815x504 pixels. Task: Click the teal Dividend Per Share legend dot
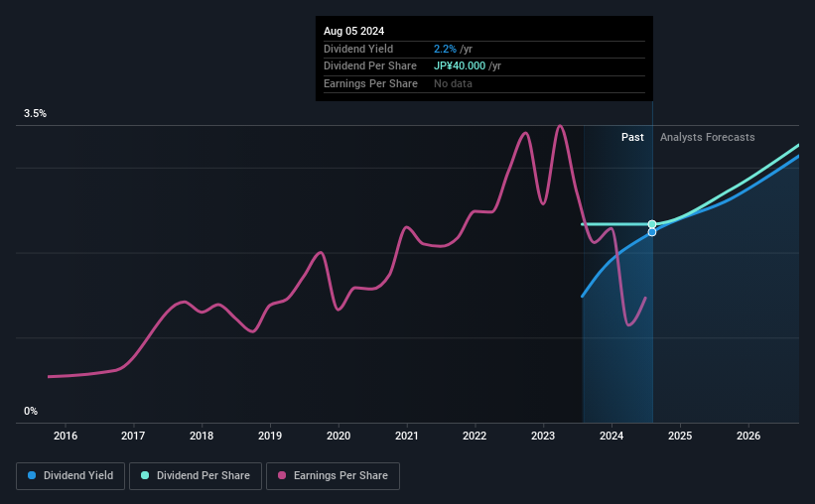click(x=145, y=475)
